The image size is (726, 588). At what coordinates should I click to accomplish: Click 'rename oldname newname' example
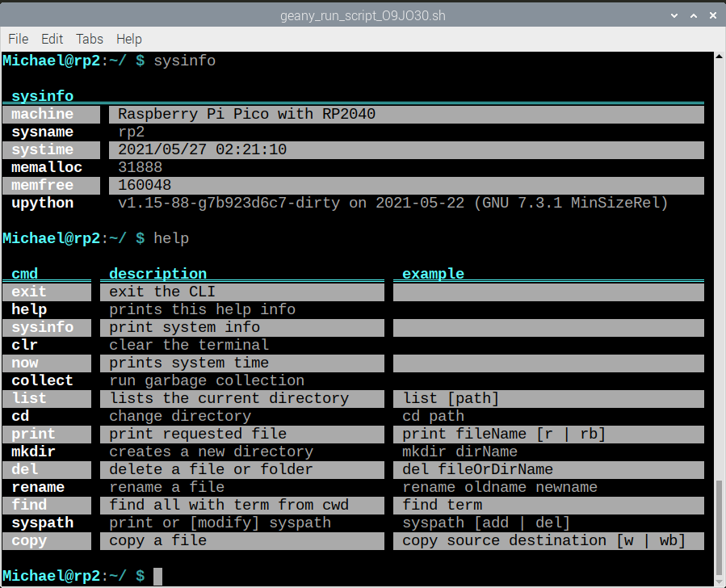tap(500, 487)
